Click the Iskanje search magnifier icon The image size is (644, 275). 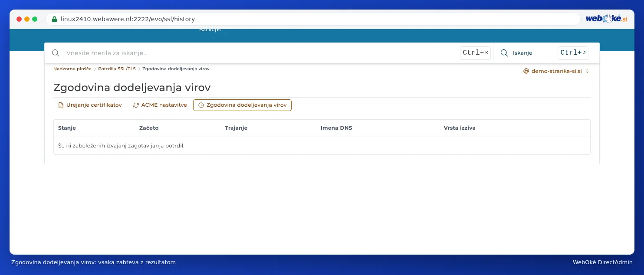click(504, 53)
